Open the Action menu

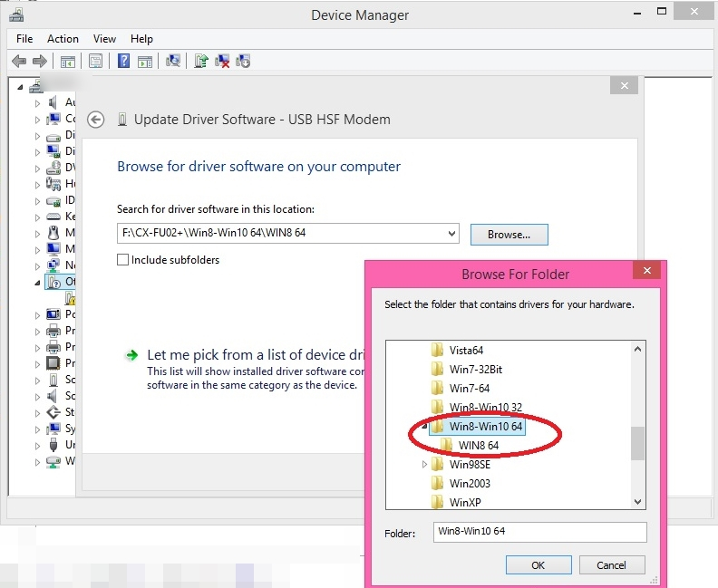[63, 39]
